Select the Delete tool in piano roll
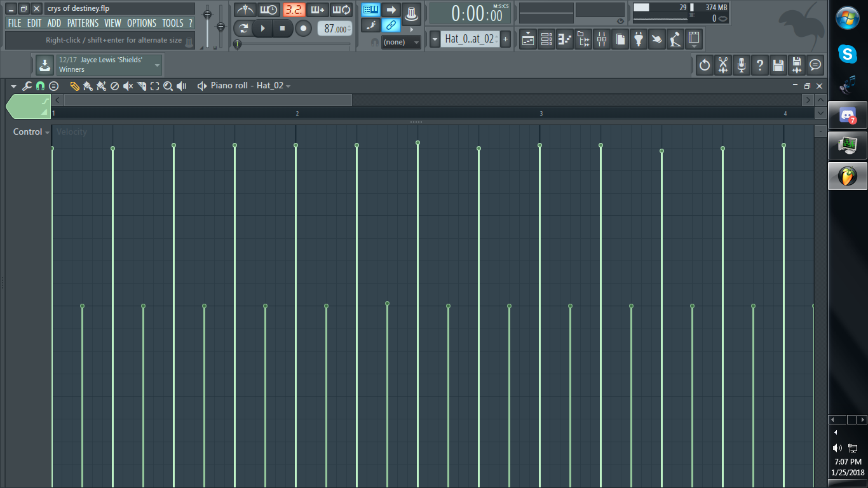Image resolution: width=868 pixels, height=488 pixels. coord(115,86)
